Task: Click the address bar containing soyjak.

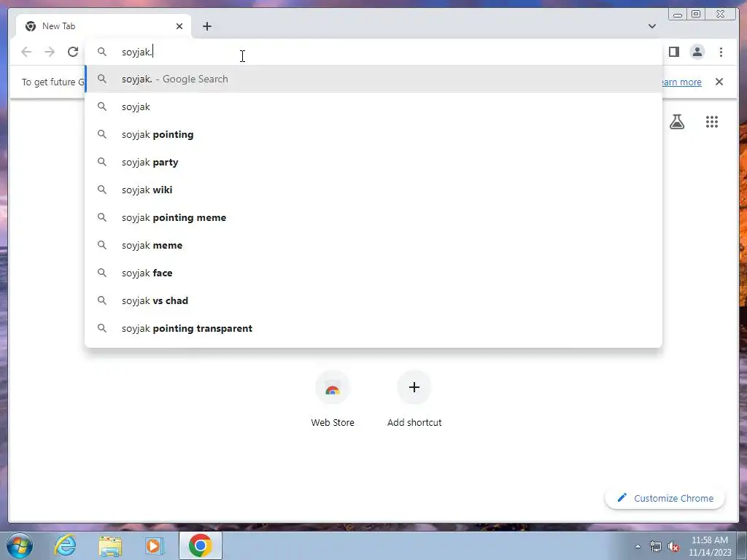Action: click(x=373, y=52)
